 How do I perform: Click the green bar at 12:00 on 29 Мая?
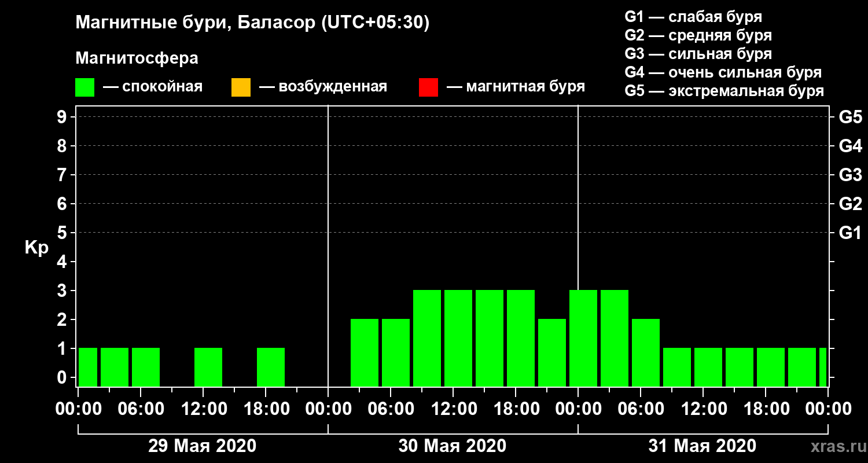[208, 367]
